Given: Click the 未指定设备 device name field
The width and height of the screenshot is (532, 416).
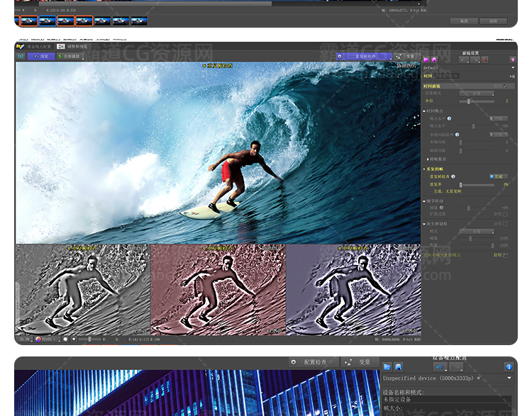Looking at the screenshot, I should (x=447, y=400).
